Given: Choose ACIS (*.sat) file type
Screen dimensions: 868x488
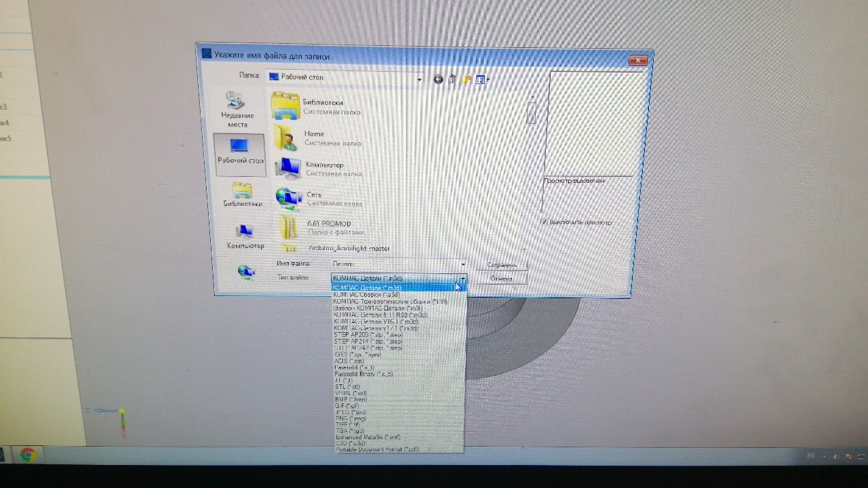Looking at the screenshot, I should (x=399, y=361).
